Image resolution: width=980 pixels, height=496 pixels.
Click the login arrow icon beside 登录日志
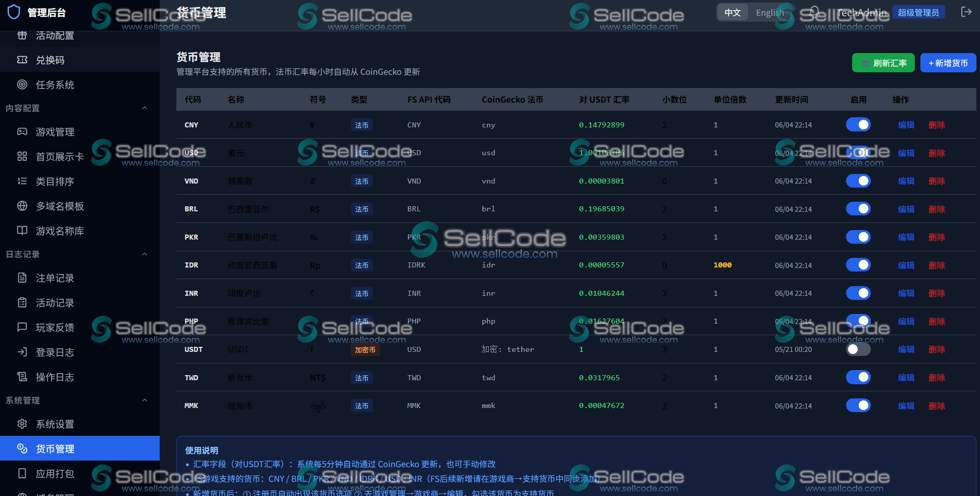(x=22, y=352)
